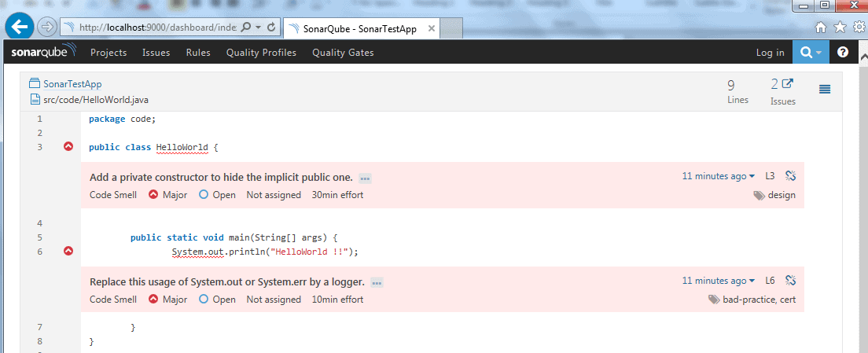This screenshot has width=868, height=353.
Task: Select the constructor issue message text
Action: [221, 178]
